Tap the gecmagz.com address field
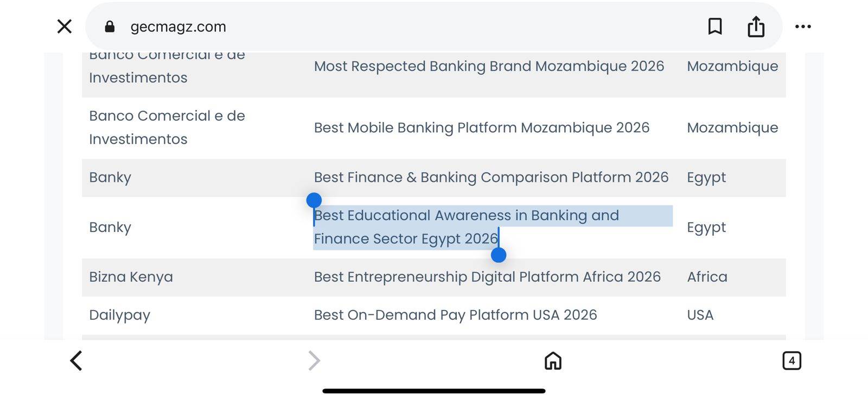The image size is (868, 401). [178, 27]
